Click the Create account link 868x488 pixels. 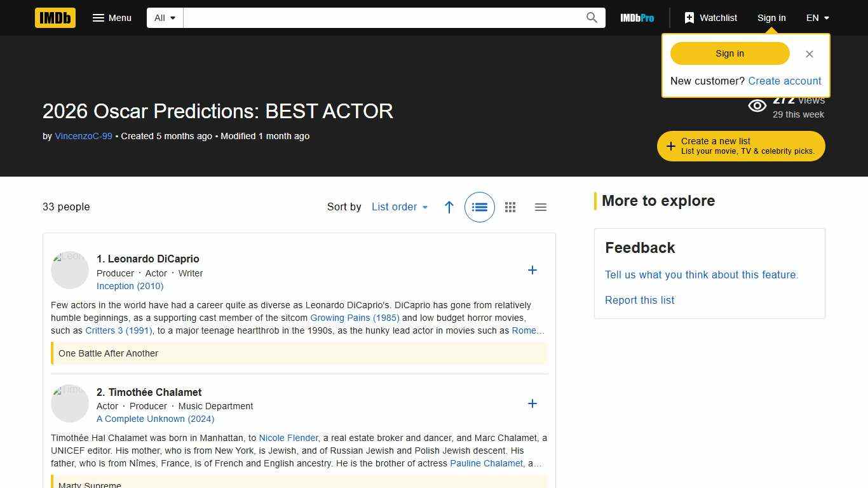pyautogui.click(x=785, y=81)
